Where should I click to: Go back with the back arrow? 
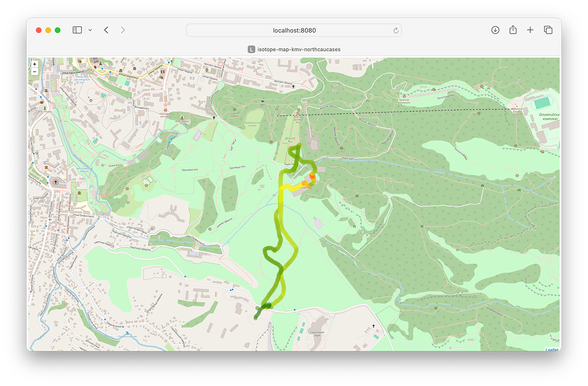(106, 30)
